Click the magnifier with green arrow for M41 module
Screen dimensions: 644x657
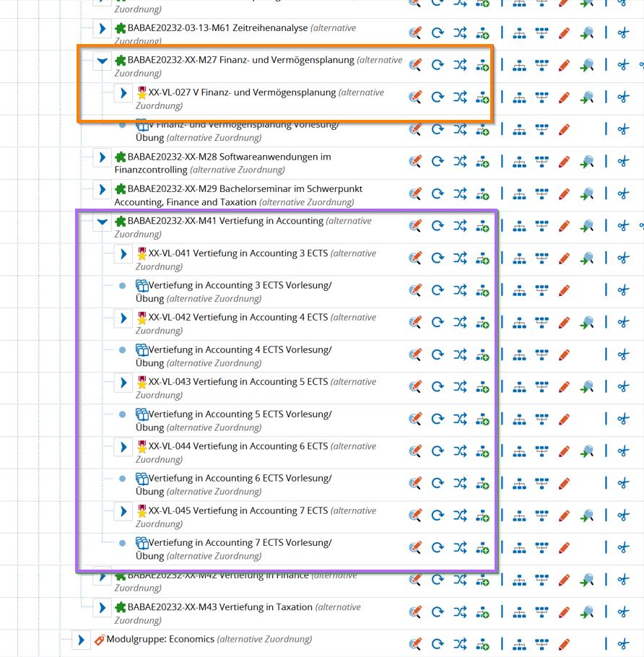[588, 226]
